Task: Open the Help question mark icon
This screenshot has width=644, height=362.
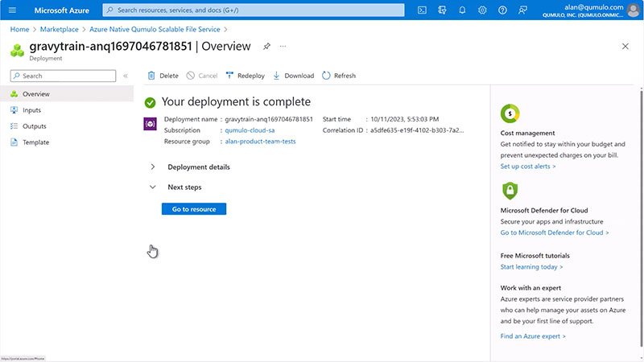Action: (502, 10)
